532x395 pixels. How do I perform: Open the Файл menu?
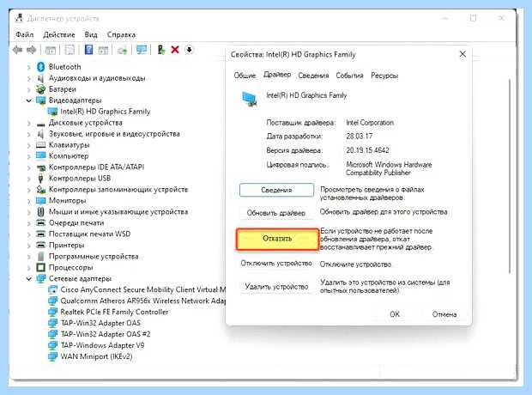point(24,34)
